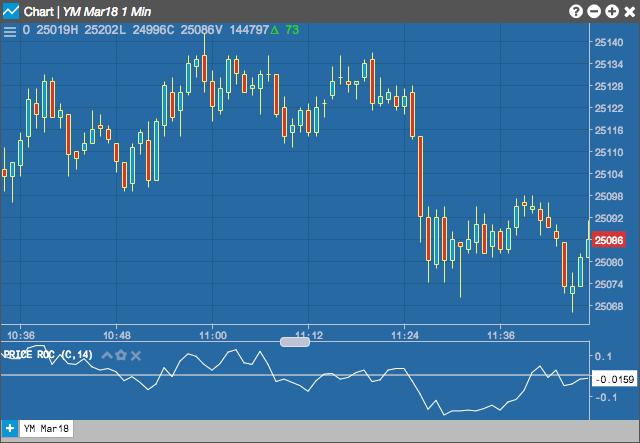The height and width of the screenshot is (443, 640).
Task: Select the YM Mar18 tab
Action: click(47, 429)
